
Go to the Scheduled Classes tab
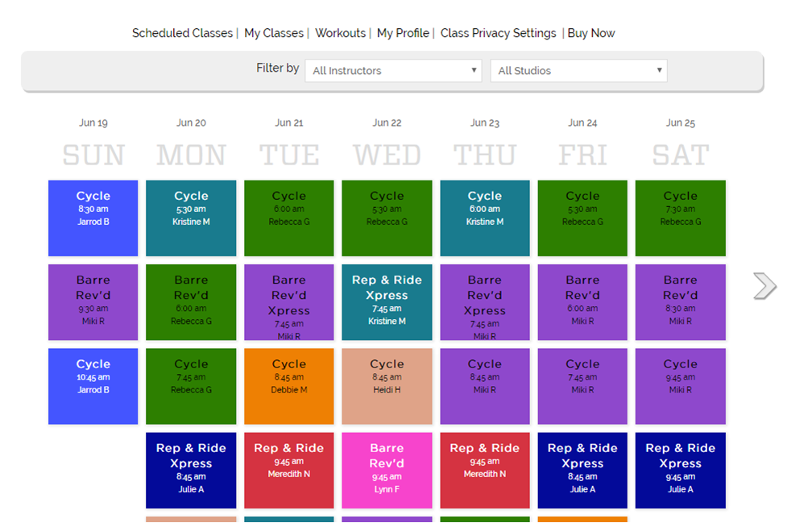click(x=182, y=33)
